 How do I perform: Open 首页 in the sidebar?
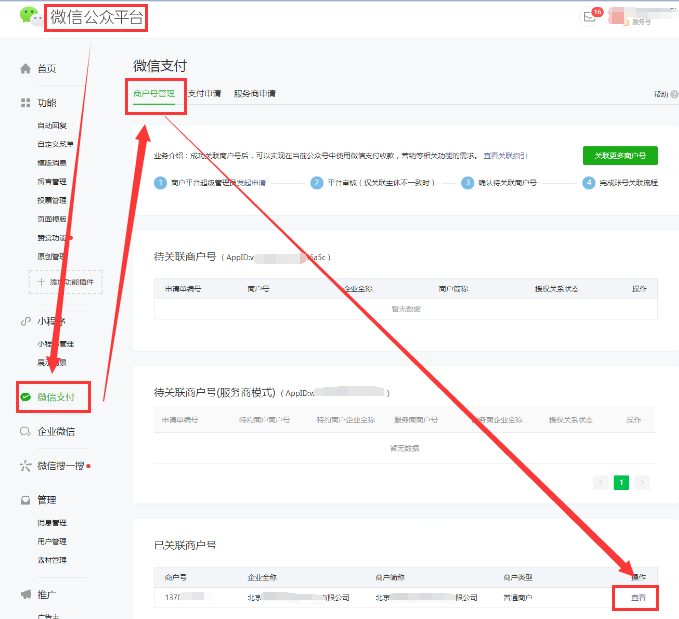click(x=47, y=68)
